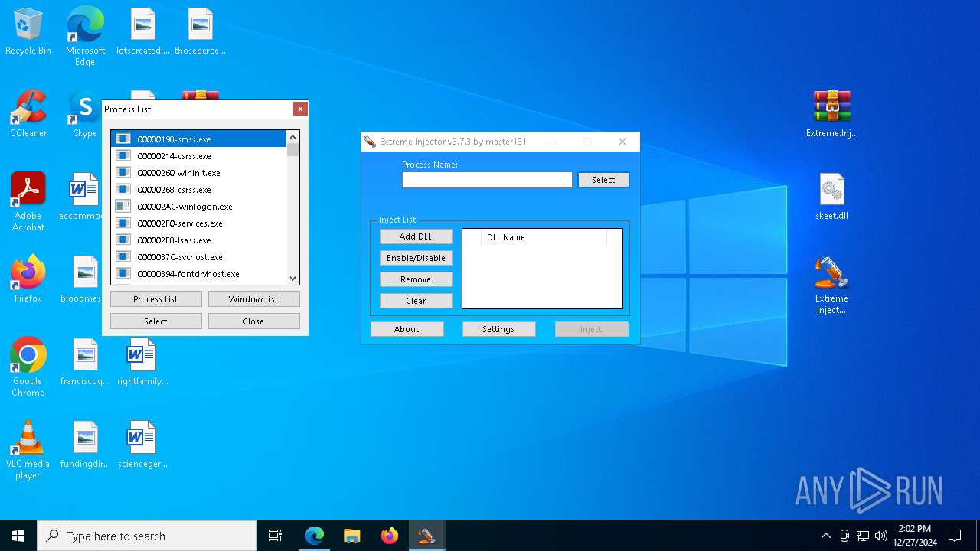Viewport: 980px width, 551px height.
Task: Select 00000268-csrss.exe in Process List
Action: tap(199, 190)
